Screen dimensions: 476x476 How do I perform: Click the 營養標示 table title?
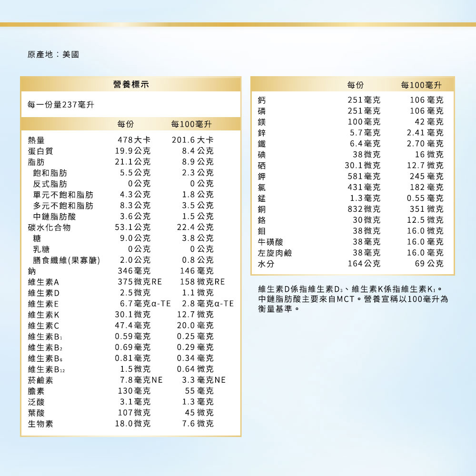tap(131, 84)
